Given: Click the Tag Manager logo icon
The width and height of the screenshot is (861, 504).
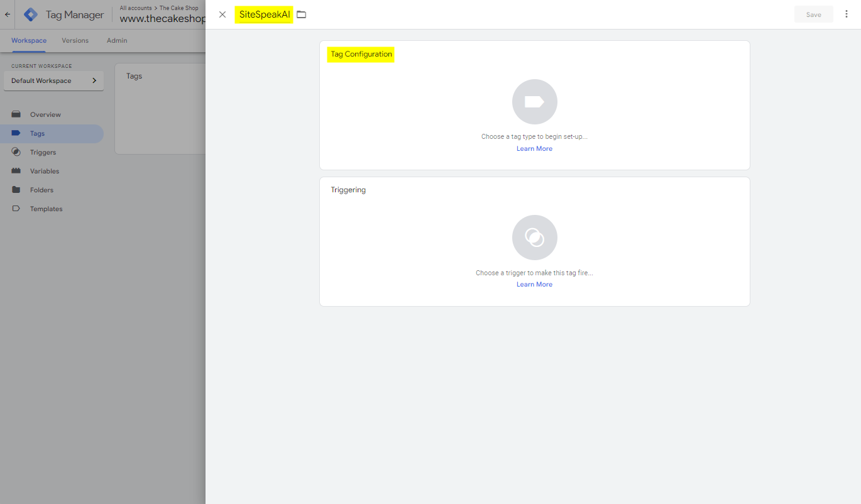Looking at the screenshot, I should (31, 14).
